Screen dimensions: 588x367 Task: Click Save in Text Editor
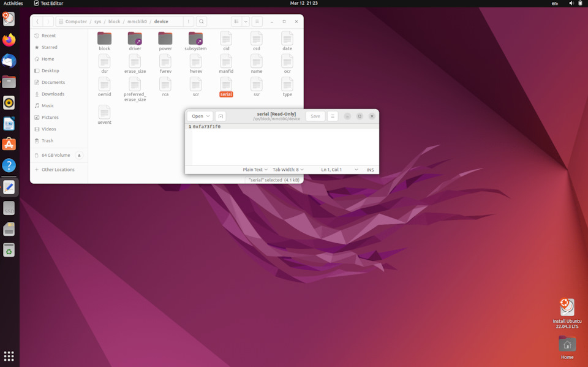(315, 116)
